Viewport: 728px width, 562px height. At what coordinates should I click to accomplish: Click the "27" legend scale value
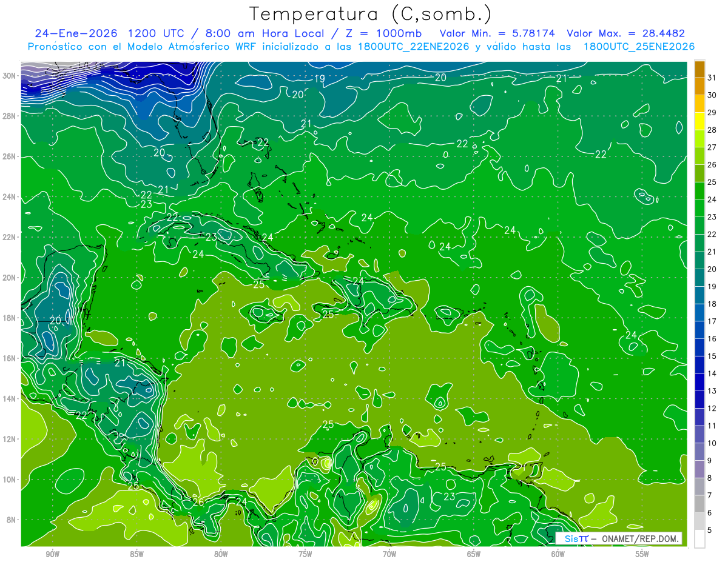[713, 147]
